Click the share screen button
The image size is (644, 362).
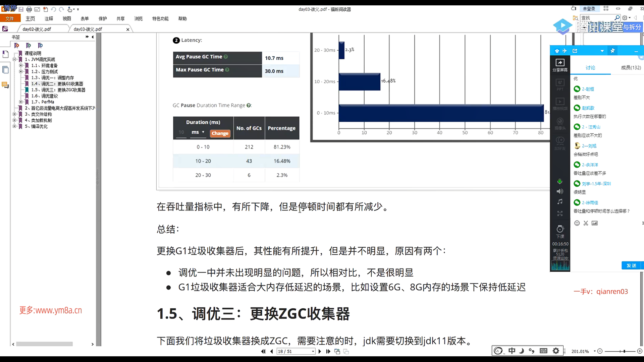click(x=560, y=65)
